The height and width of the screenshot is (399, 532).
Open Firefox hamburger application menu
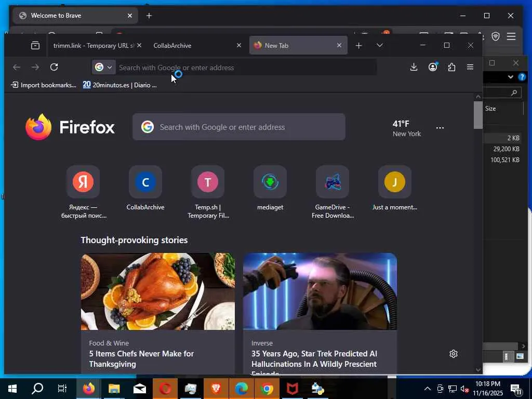tap(470, 67)
